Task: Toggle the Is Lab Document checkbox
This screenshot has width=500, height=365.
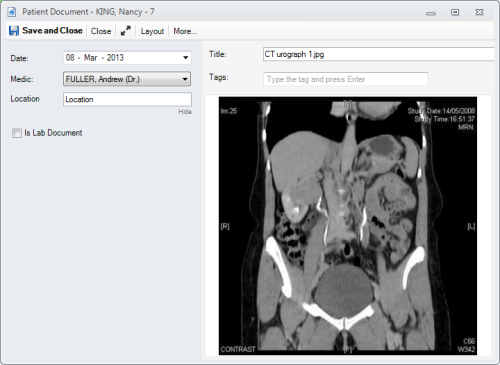Action: (17, 133)
